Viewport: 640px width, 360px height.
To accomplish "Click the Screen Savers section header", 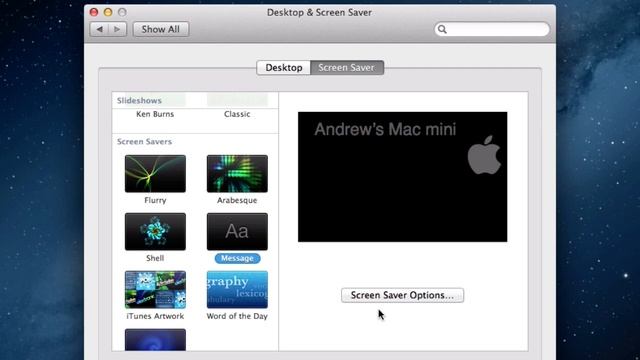I will tap(144, 142).
